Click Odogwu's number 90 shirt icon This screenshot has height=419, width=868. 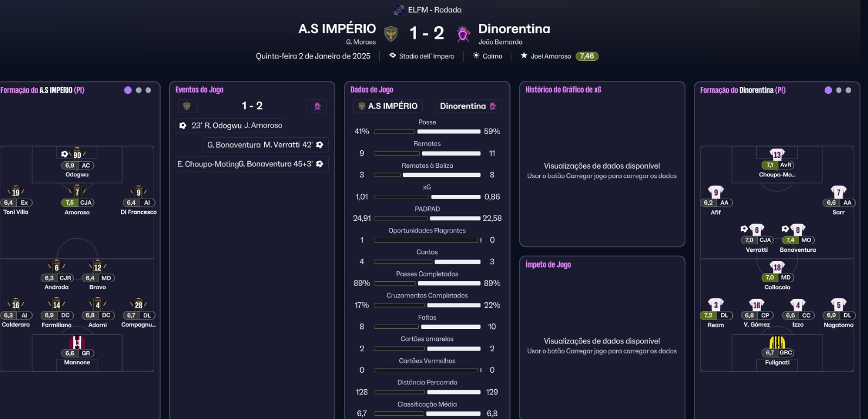click(77, 155)
